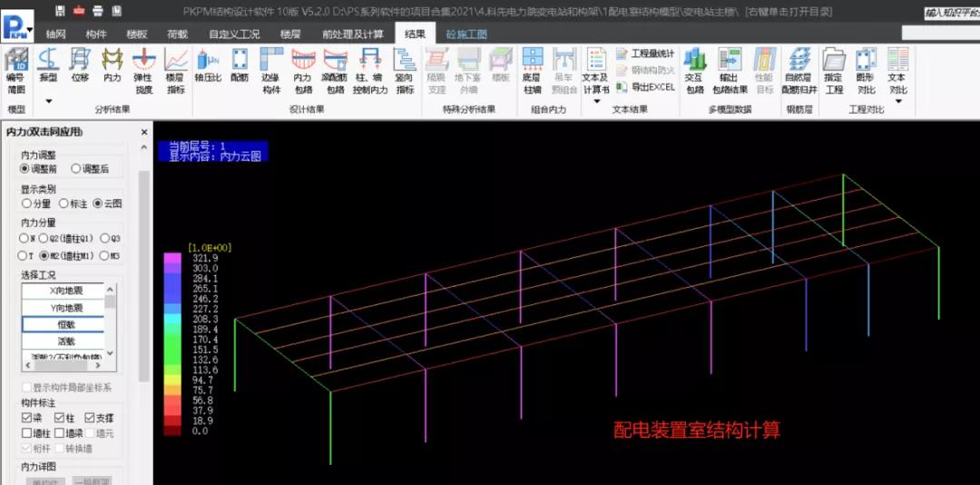Switch to the 前处理及计算 tab

pos(352,35)
